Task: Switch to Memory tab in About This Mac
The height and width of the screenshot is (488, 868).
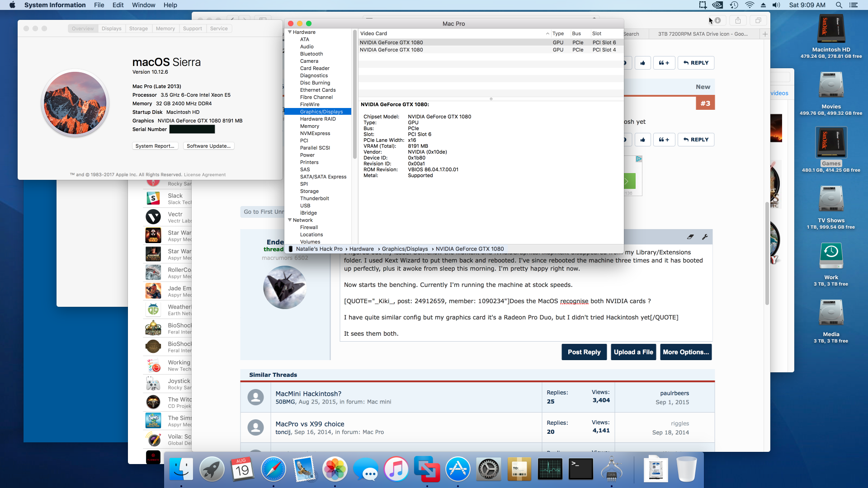Action: tap(165, 28)
